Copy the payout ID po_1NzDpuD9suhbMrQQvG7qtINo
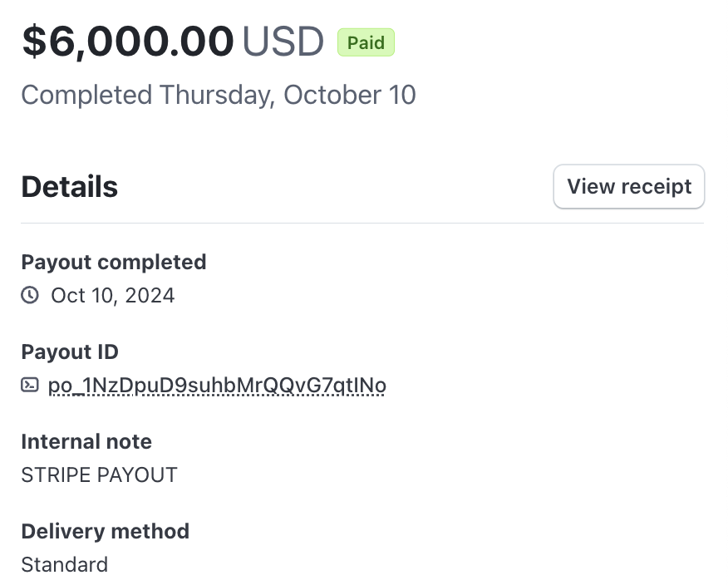 point(217,386)
